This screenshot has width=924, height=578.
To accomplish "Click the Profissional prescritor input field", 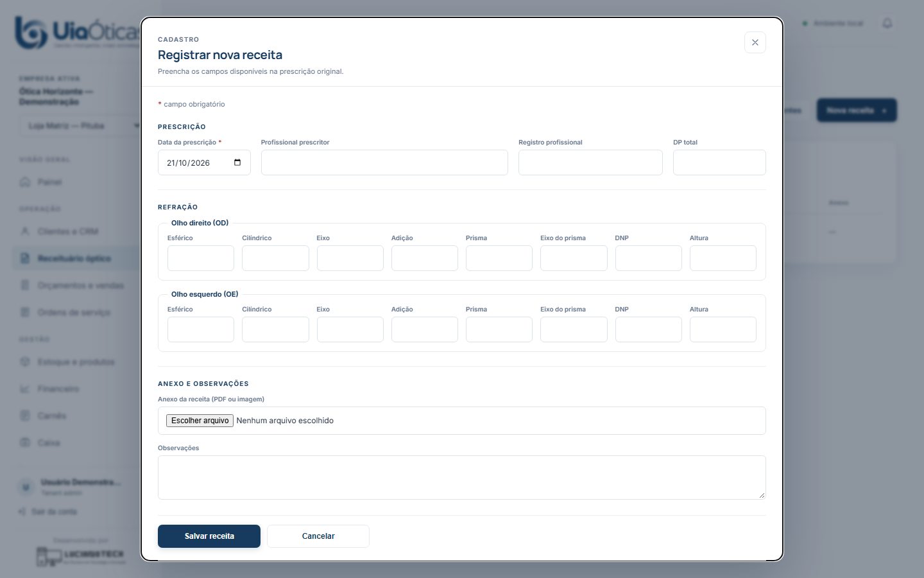I will pyautogui.click(x=384, y=162).
